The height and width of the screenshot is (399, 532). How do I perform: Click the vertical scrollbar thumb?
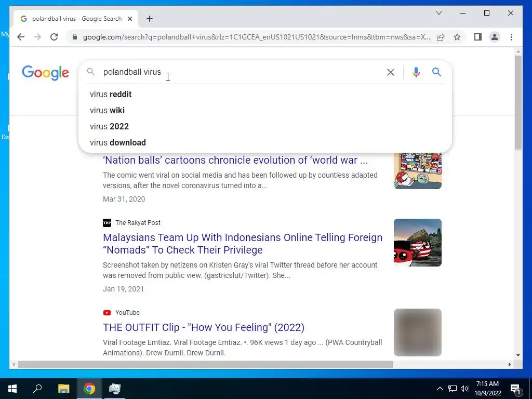[x=518, y=102]
